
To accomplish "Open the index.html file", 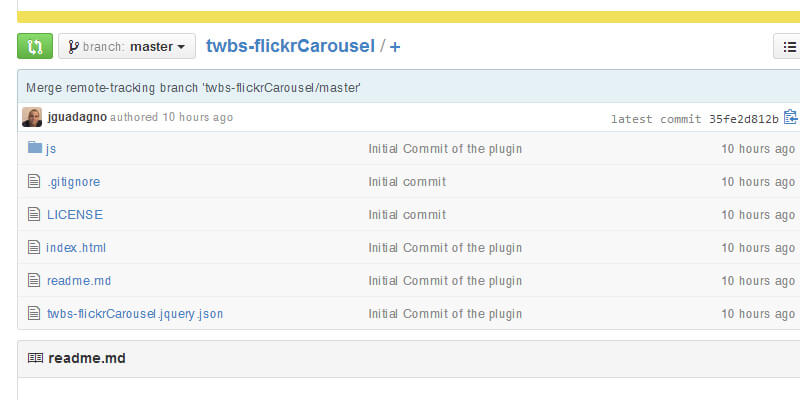I will [x=76, y=247].
